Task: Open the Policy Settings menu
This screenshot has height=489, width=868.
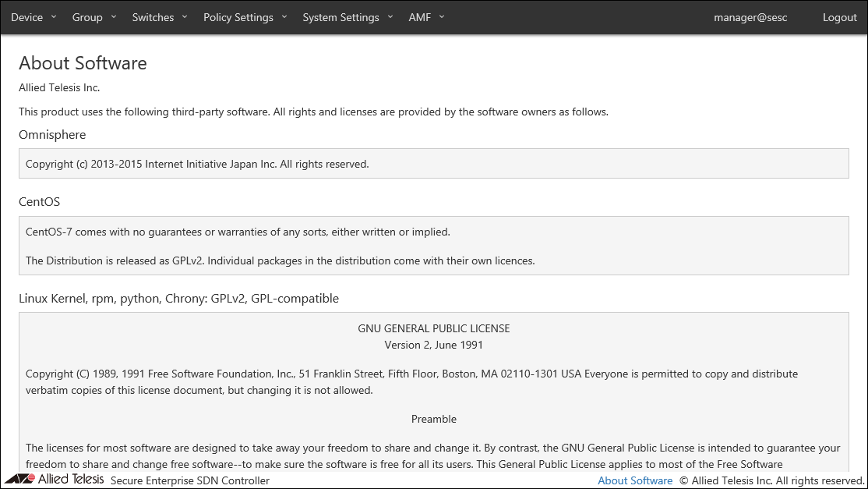Action: pyautogui.click(x=245, y=17)
